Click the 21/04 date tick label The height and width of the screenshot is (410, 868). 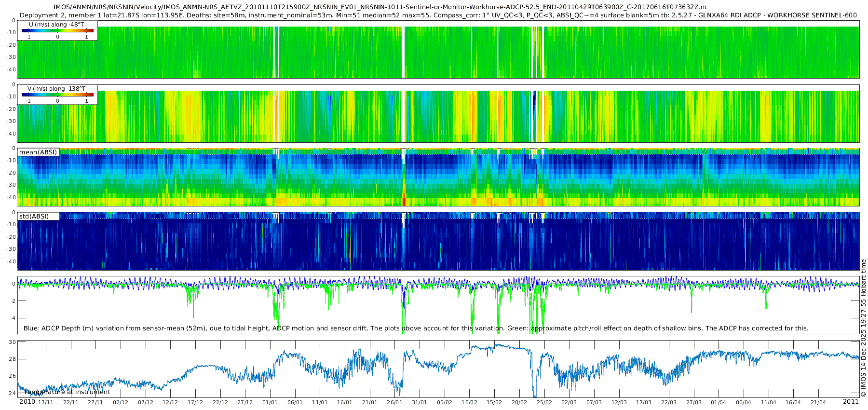pyautogui.click(x=818, y=402)
